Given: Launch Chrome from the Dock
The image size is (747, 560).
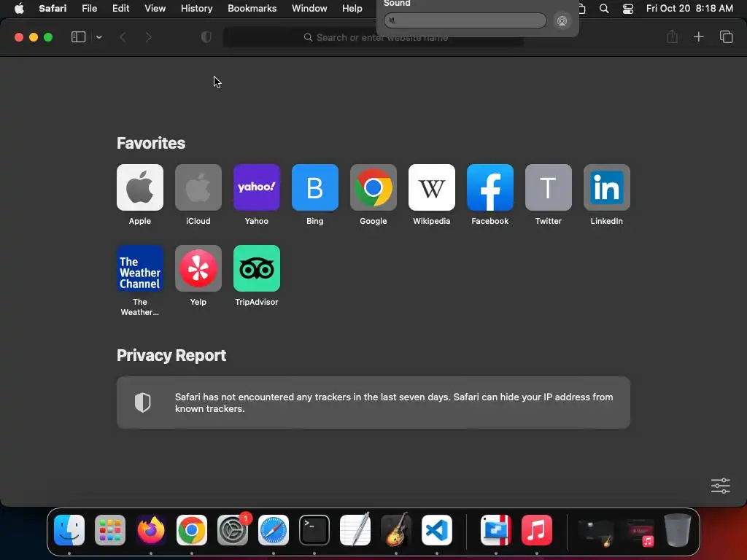Looking at the screenshot, I should (x=192, y=529).
